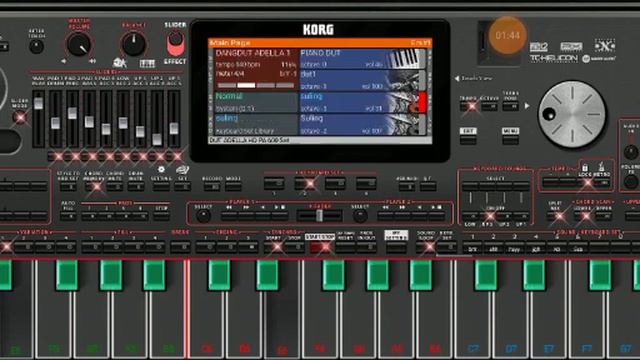Click Player 1 play/stop button
This screenshot has width=640, height=360.
click(280, 216)
